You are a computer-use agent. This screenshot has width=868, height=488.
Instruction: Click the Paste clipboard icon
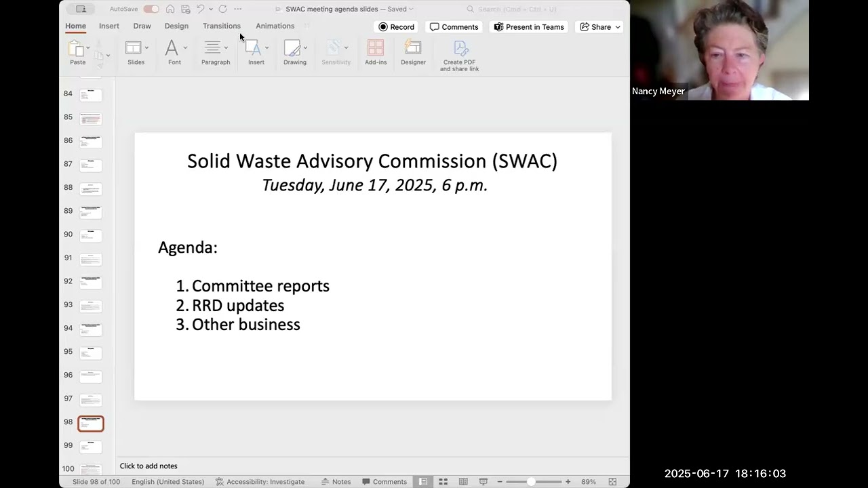pos(76,47)
